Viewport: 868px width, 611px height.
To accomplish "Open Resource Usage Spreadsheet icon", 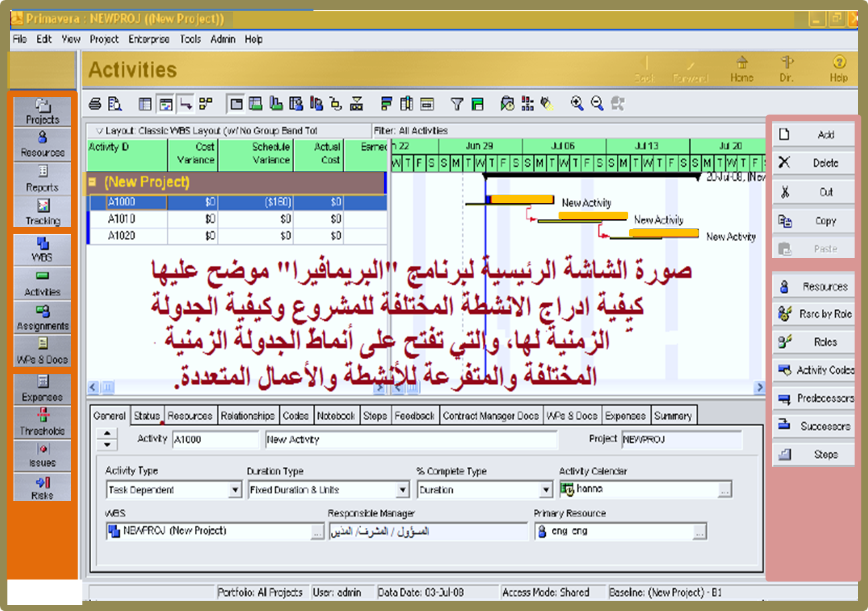I will [x=296, y=104].
